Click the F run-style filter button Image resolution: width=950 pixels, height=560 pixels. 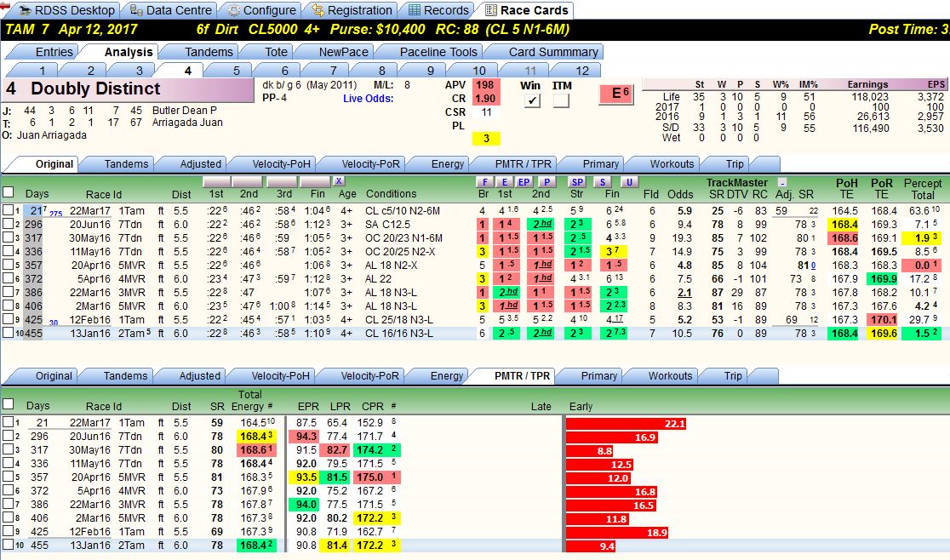484,181
